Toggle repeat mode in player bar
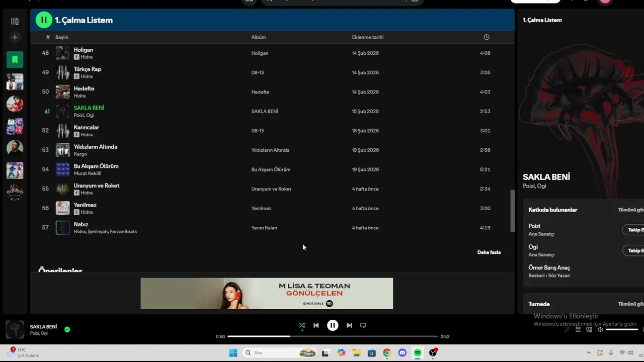The width and height of the screenshot is (644, 362). tap(363, 325)
